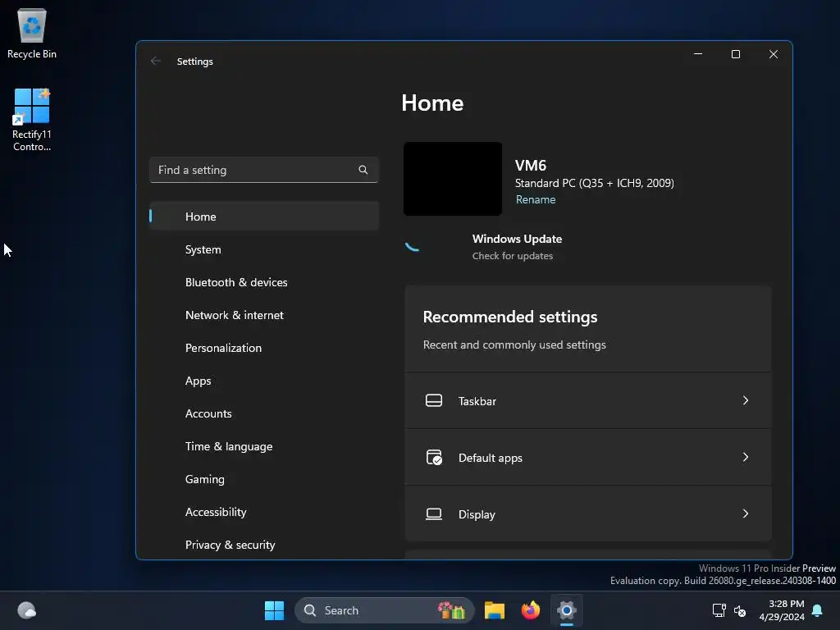Open File Explorer from the taskbar

[x=495, y=610]
